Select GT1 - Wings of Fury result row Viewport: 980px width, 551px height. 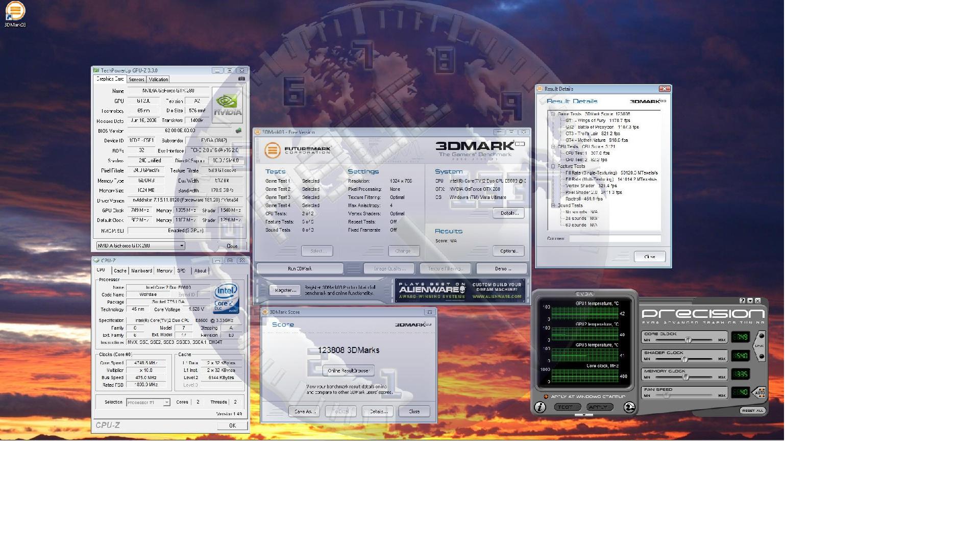tap(598, 121)
